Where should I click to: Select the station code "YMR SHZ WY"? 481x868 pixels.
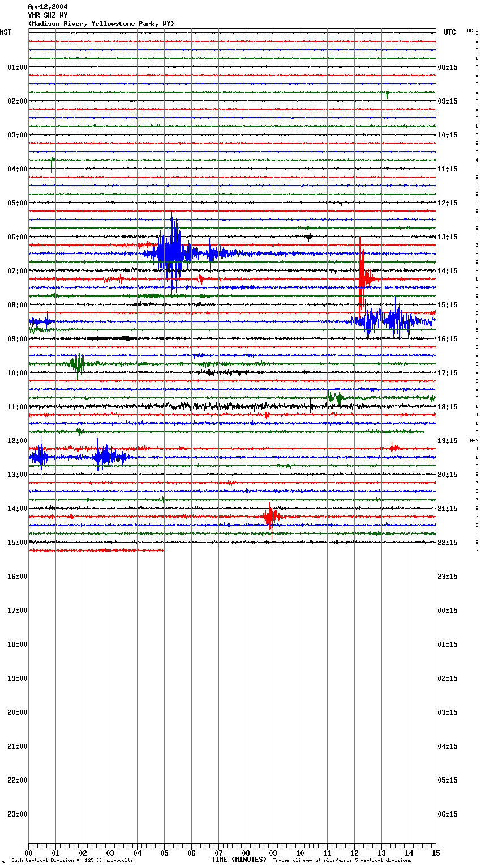click(x=48, y=15)
